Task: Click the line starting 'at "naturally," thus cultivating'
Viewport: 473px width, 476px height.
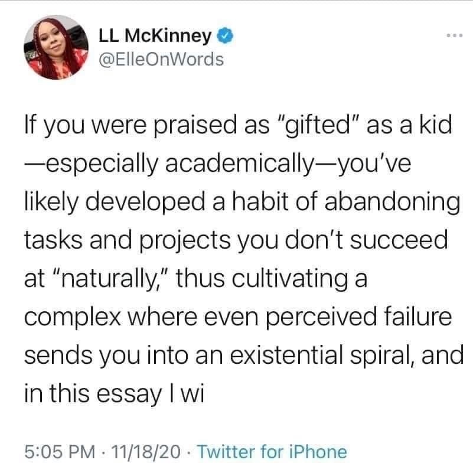Action: [196, 279]
